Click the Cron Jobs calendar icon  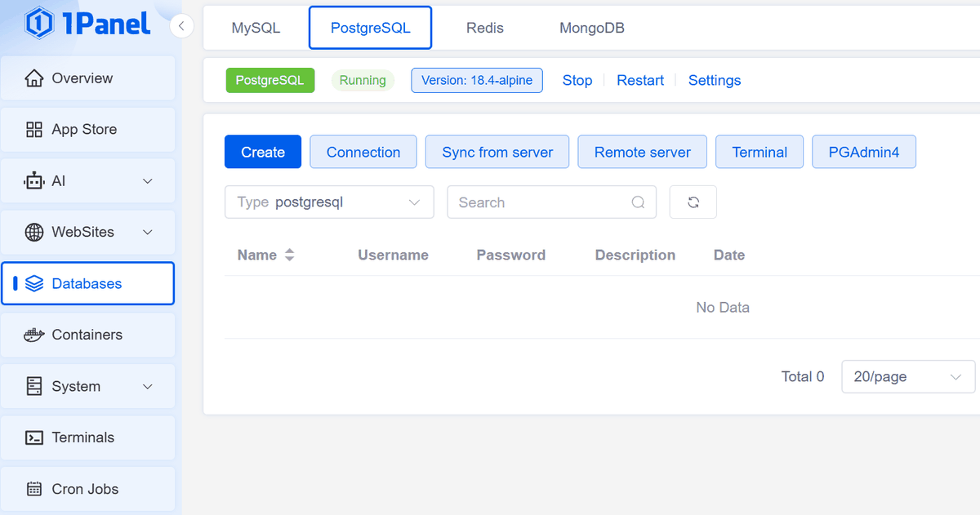pos(34,489)
